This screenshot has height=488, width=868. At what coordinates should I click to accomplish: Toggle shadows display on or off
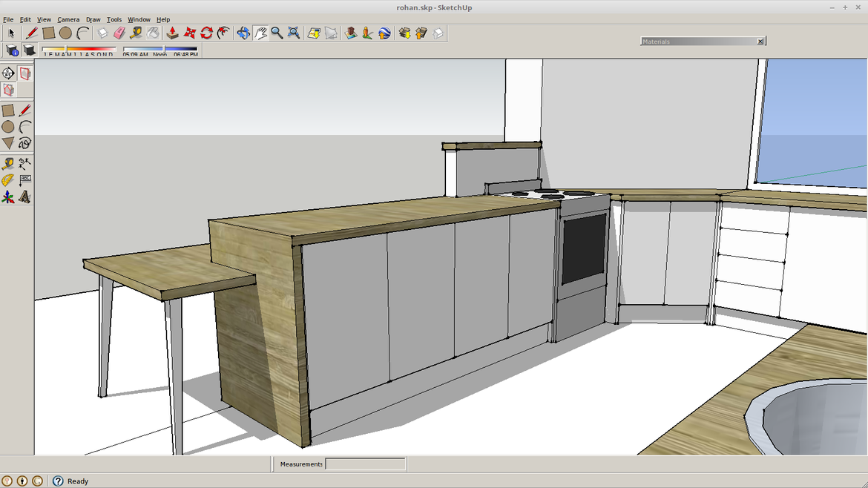point(30,50)
